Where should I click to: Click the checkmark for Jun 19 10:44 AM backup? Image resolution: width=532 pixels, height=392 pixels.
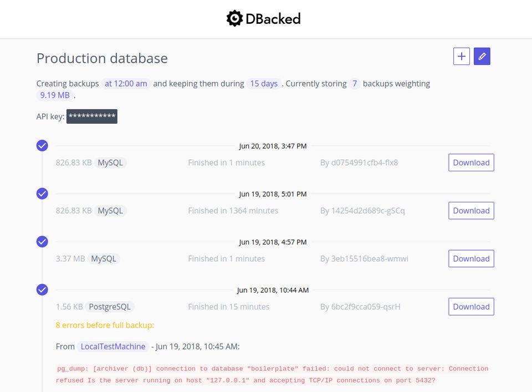pos(42,289)
